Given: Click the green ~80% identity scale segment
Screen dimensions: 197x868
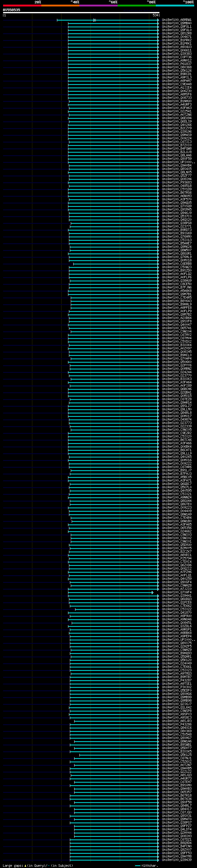Looking at the screenshot, I should [x=137, y=6].
